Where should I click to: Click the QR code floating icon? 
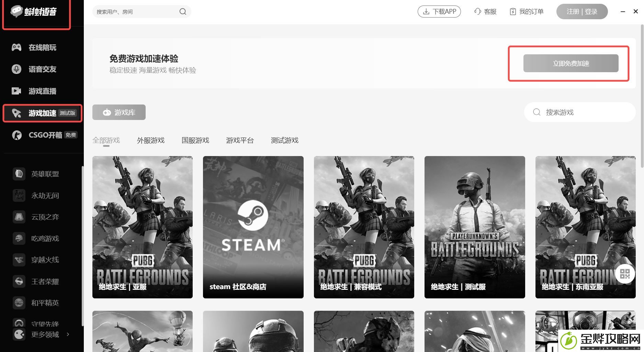pos(625,274)
